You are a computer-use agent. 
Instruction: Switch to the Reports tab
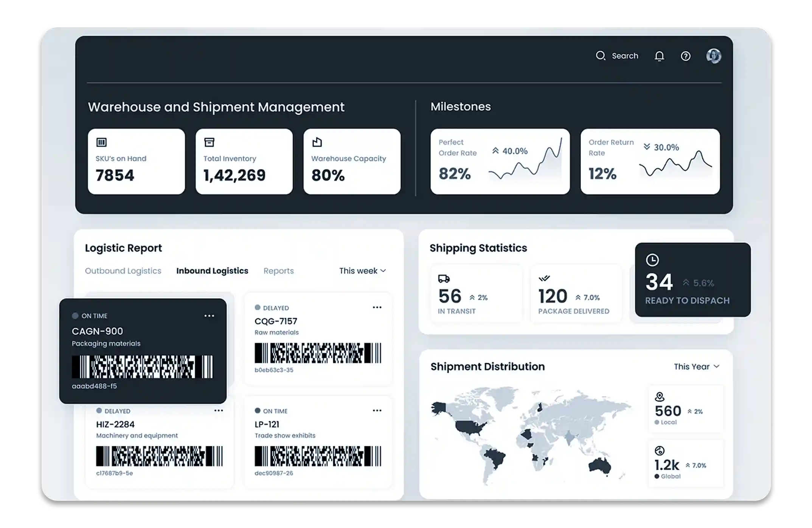pos(278,271)
